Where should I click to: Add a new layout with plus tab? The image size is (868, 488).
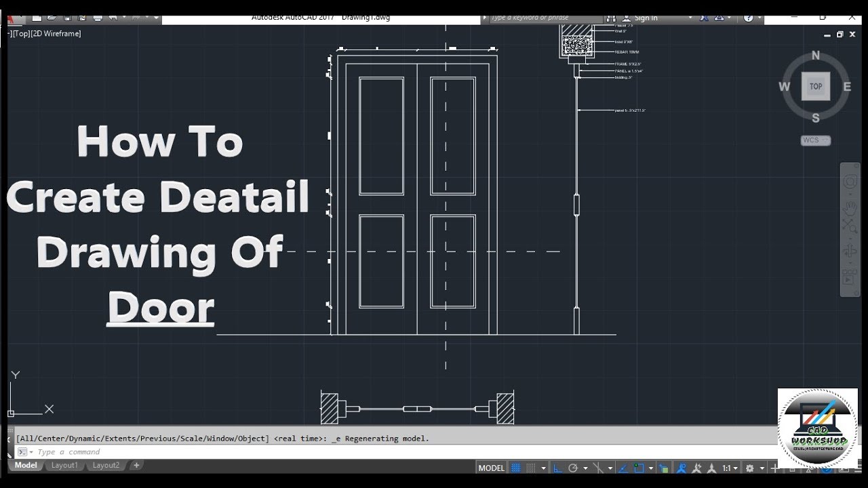pyautogui.click(x=136, y=466)
